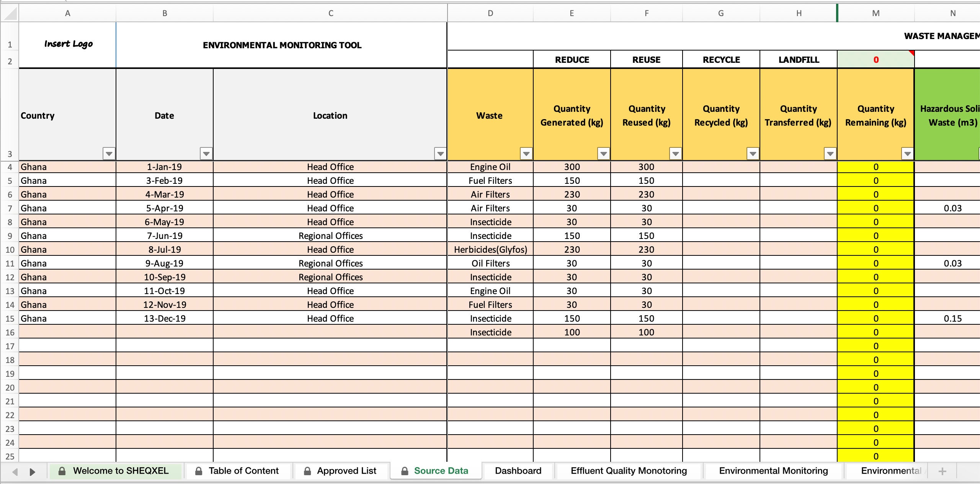Click the lock icon beside Welcome to SHEQXEL
Screen dimensions: 980x484
point(62,471)
